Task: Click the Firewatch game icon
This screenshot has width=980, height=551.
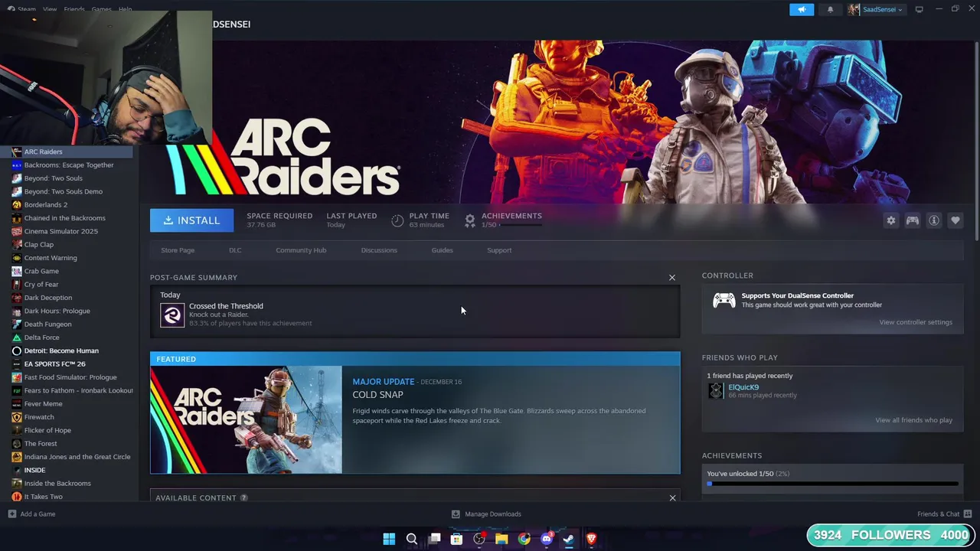Action: pos(17,417)
